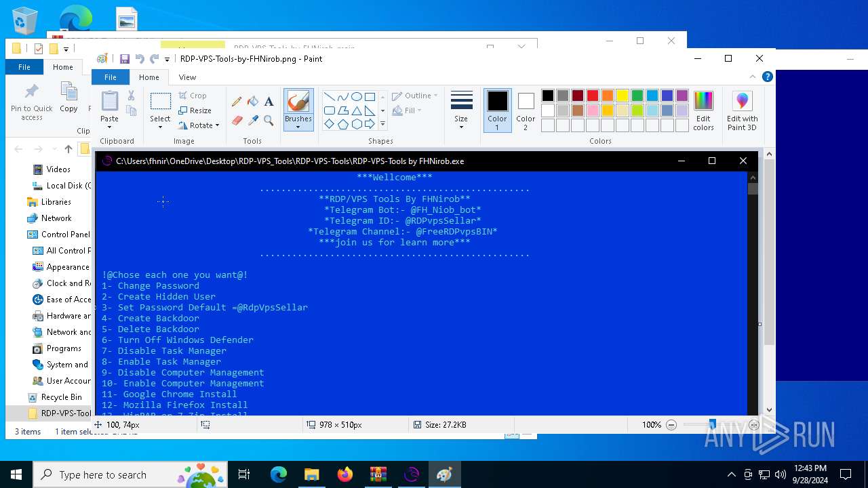Click Zoom out minus button

671,425
